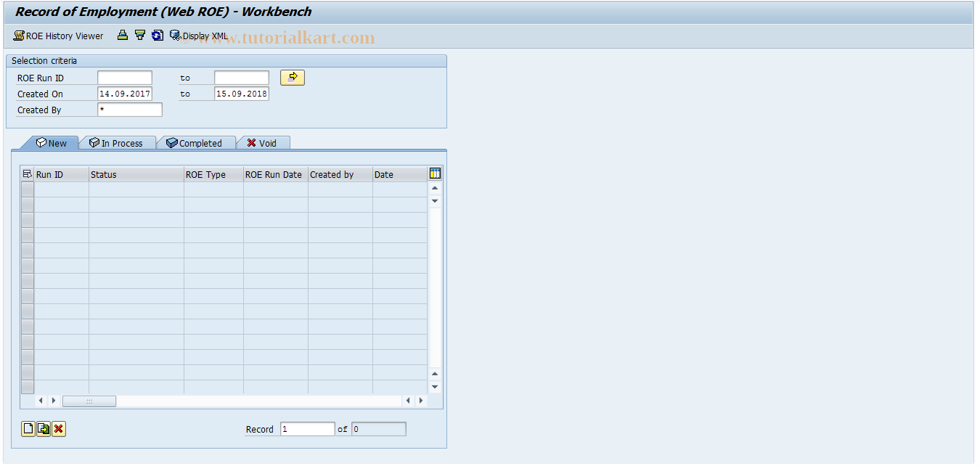Click the horizontal scrollbar thumb of the table
This screenshot has height=466, width=980.
[x=89, y=401]
